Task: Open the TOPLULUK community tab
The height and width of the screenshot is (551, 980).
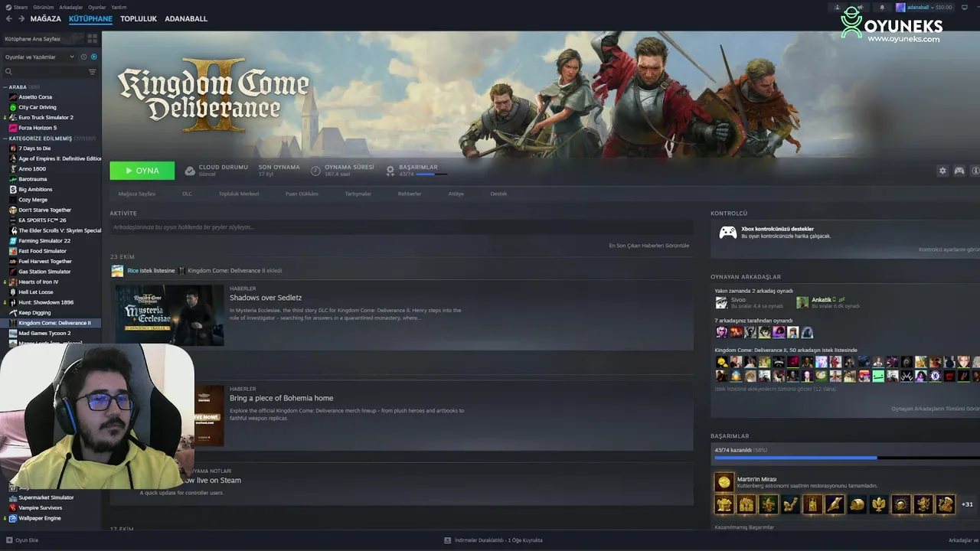Action: click(139, 18)
